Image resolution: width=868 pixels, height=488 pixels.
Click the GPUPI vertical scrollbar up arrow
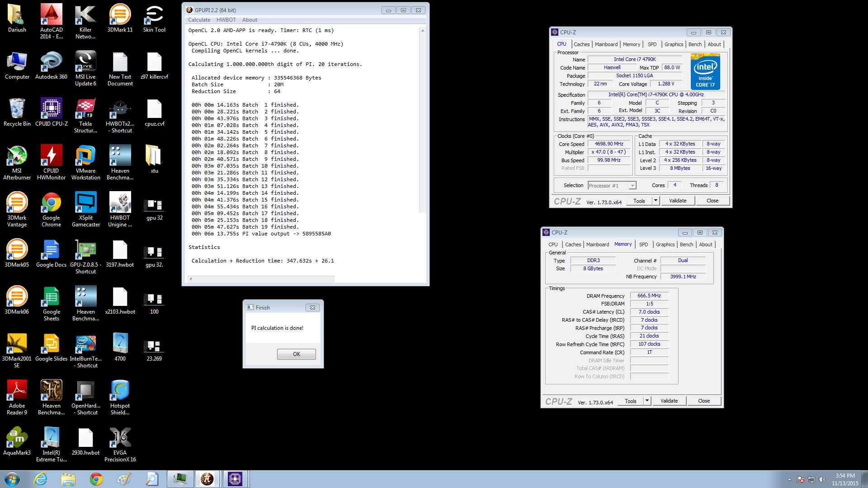(x=423, y=31)
